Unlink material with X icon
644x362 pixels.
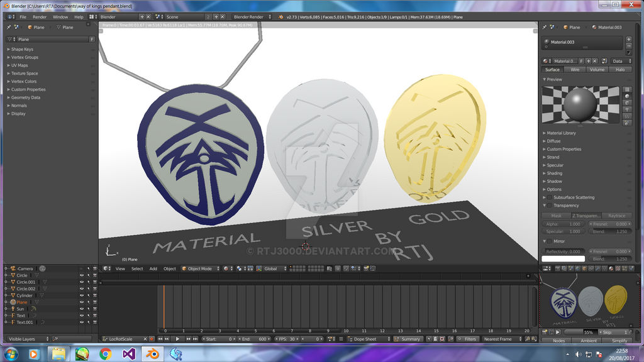pyautogui.click(x=594, y=61)
